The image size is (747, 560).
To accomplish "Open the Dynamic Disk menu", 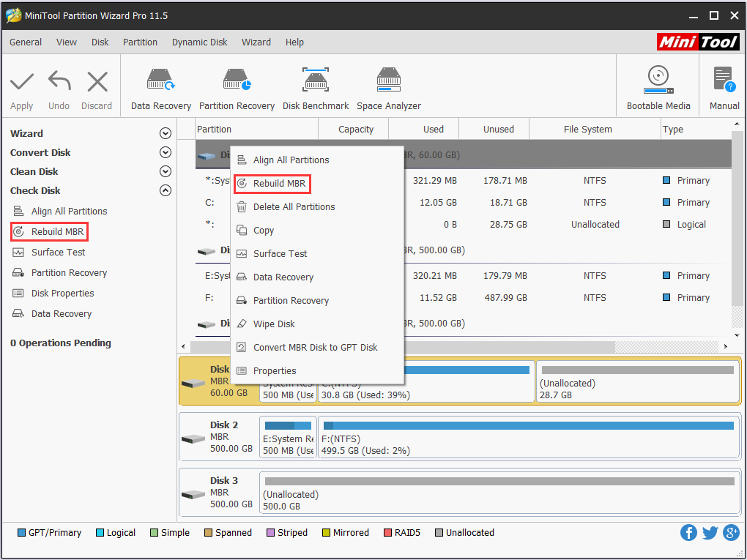I will [x=200, y=42].
